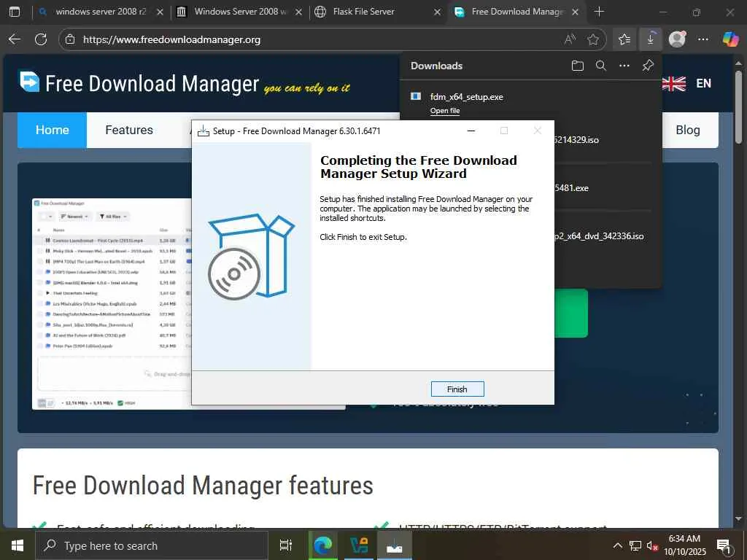Open the browser profile avatar

677,39
